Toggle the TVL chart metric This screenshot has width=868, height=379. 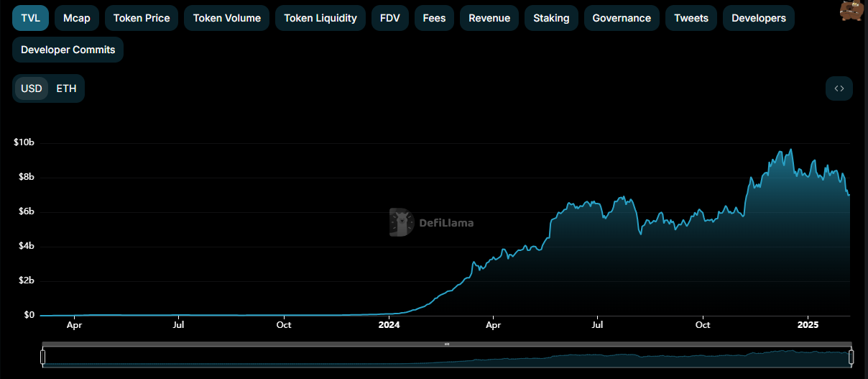tap(30, 18)
